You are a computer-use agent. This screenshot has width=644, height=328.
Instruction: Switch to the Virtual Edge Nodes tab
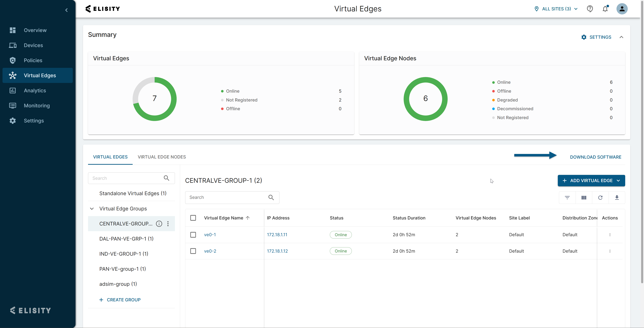coord(162,157)
